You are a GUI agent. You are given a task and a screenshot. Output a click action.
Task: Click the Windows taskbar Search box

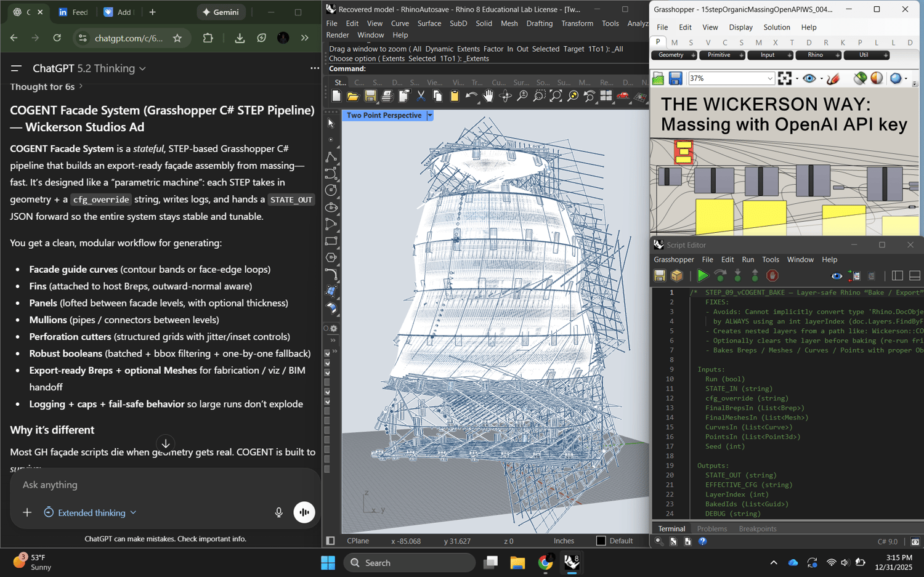pyautogui.click(x=409, y=562)
